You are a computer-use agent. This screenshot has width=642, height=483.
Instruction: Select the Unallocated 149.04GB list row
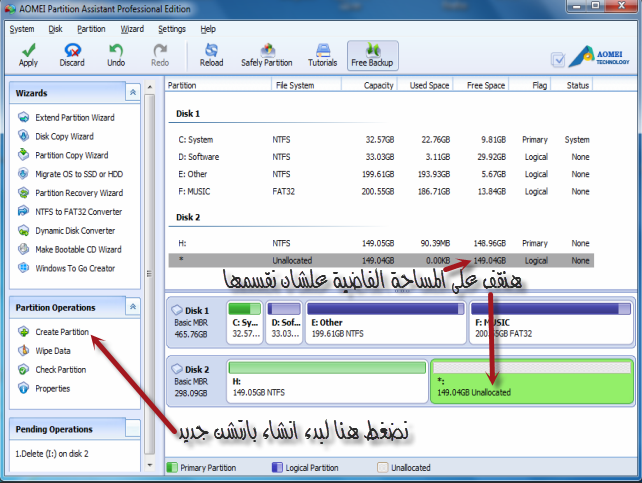tap(381, 260)
